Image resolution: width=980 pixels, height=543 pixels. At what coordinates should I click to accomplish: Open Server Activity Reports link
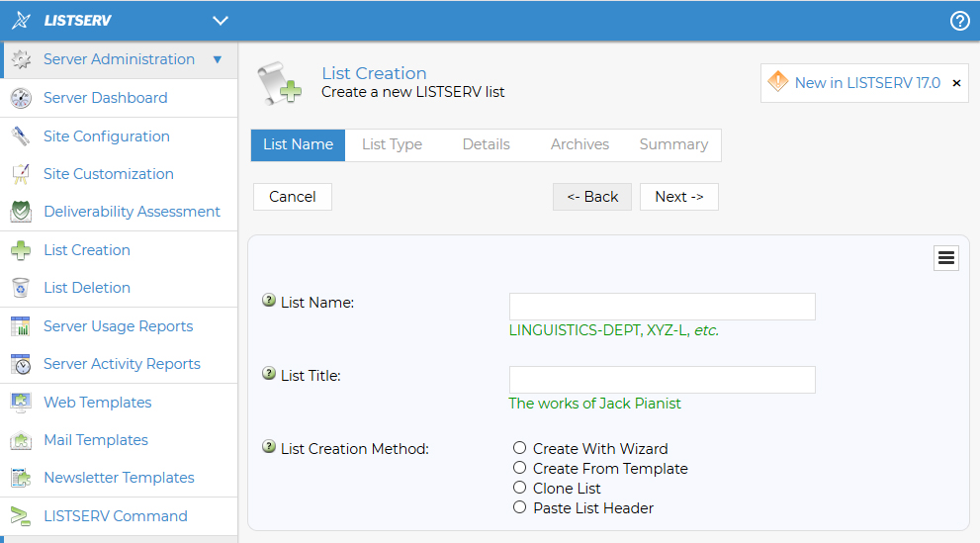pos(122,364)
